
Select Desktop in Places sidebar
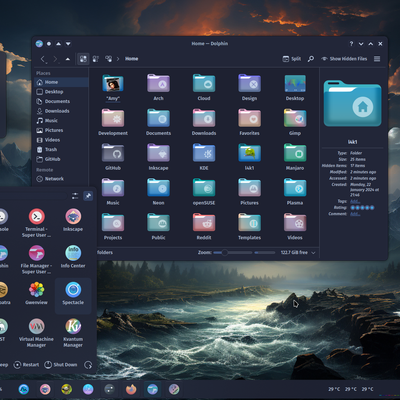[x=61, y=92]
